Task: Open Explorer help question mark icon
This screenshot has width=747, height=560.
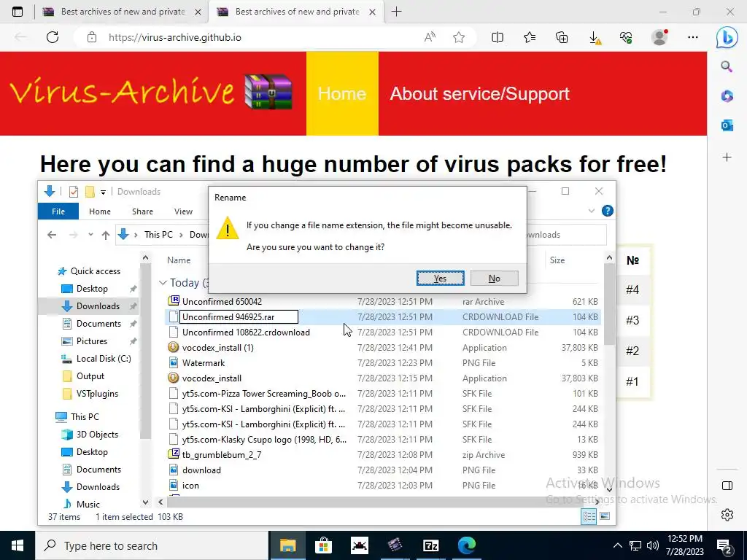Action: coord(608,211)
